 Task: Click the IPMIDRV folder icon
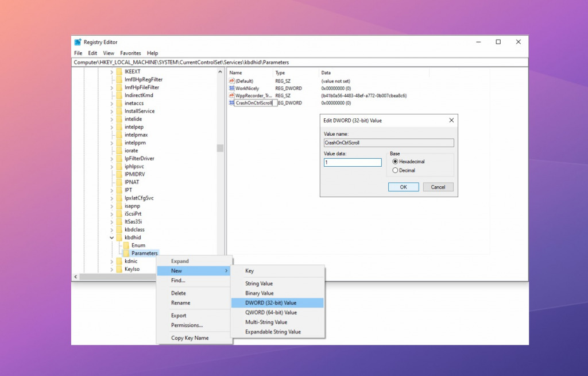pyautogui.click(x=119, y=174)
